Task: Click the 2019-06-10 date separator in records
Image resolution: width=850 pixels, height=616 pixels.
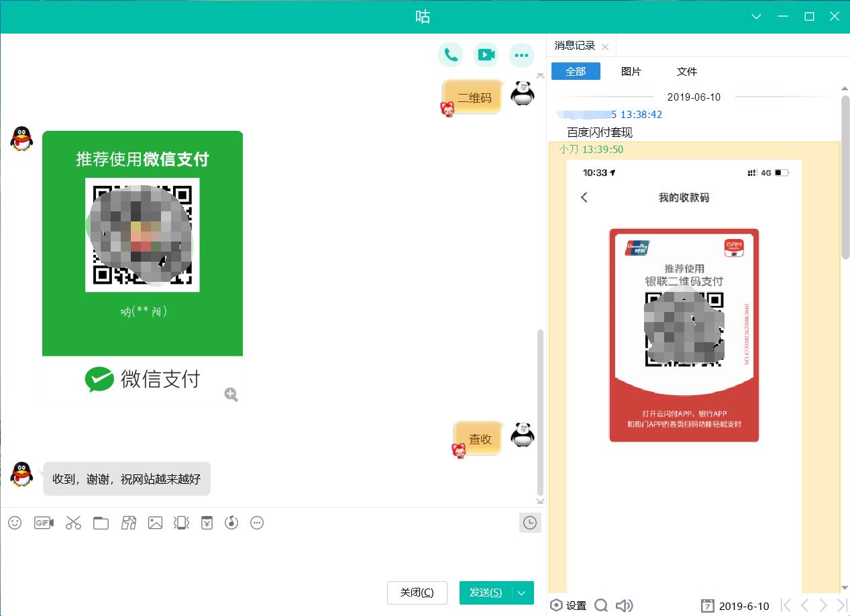Action: click(x=694, y=97)
